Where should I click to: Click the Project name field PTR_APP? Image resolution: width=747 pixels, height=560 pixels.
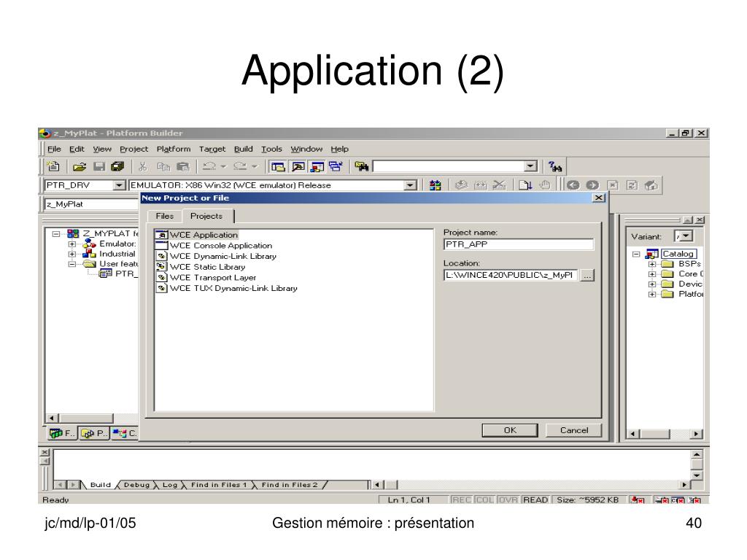[519, 244]
